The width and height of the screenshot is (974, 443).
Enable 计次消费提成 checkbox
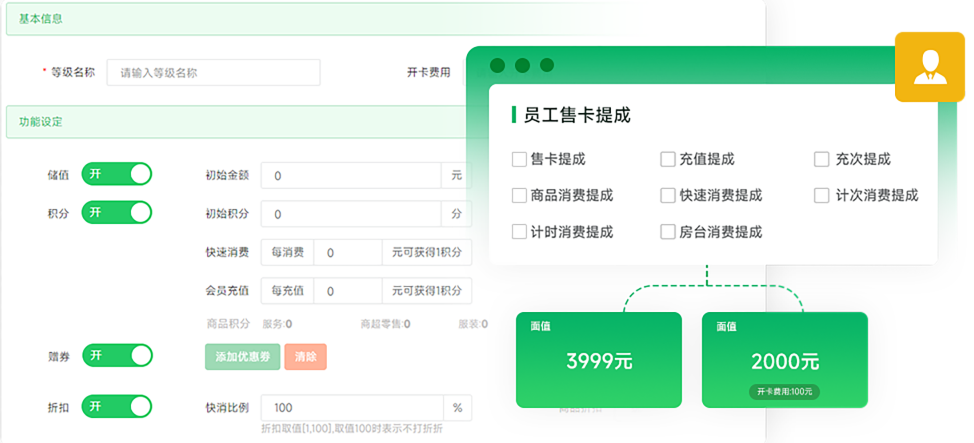coord(822,195)
